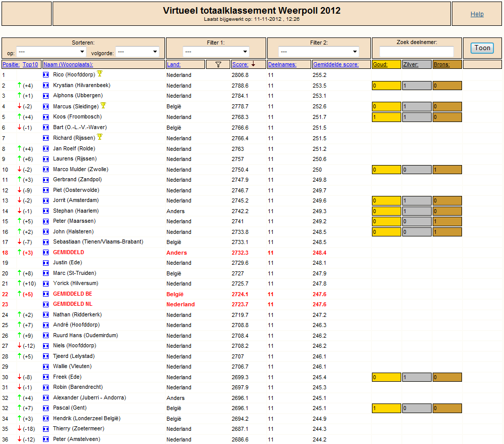
Task: Click the Zoek deelnemer search field
Action: [416, 52]
